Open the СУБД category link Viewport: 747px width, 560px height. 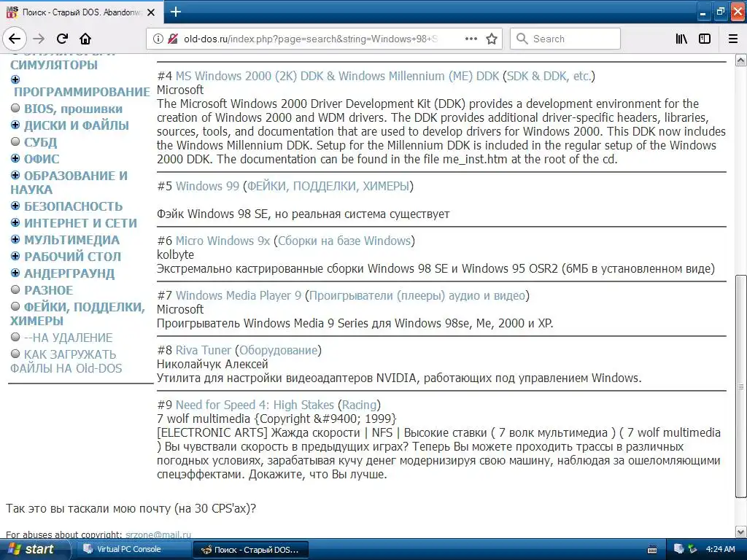coord(41,142)
